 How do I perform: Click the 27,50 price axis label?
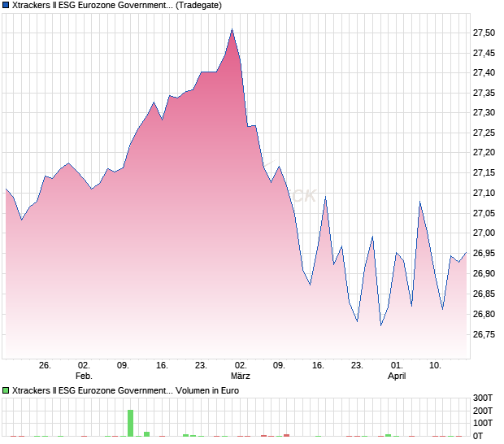(x=484, y=33)
